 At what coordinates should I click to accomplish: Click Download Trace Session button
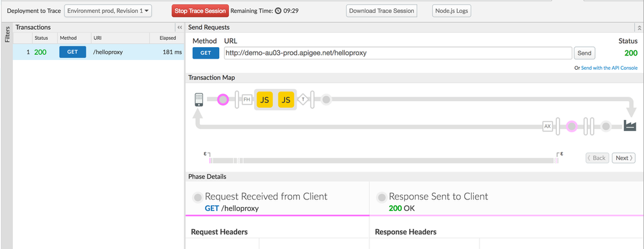coord(382,11)
